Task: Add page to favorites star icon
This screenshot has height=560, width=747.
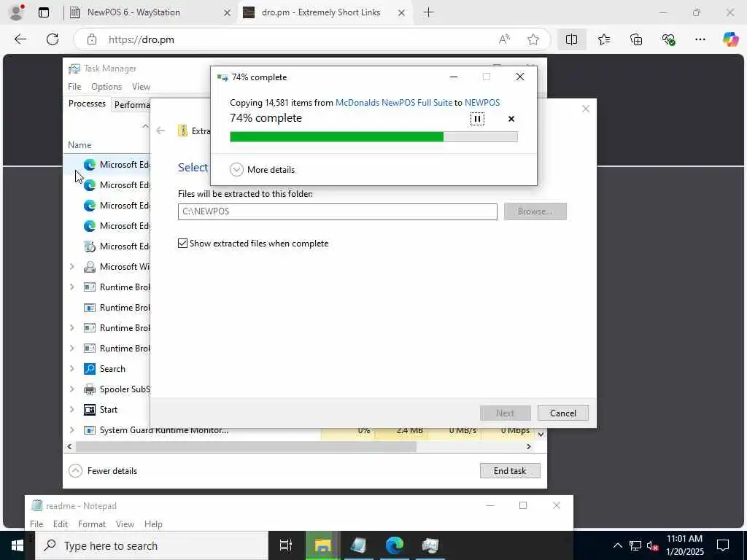Action: click(533, 39)
